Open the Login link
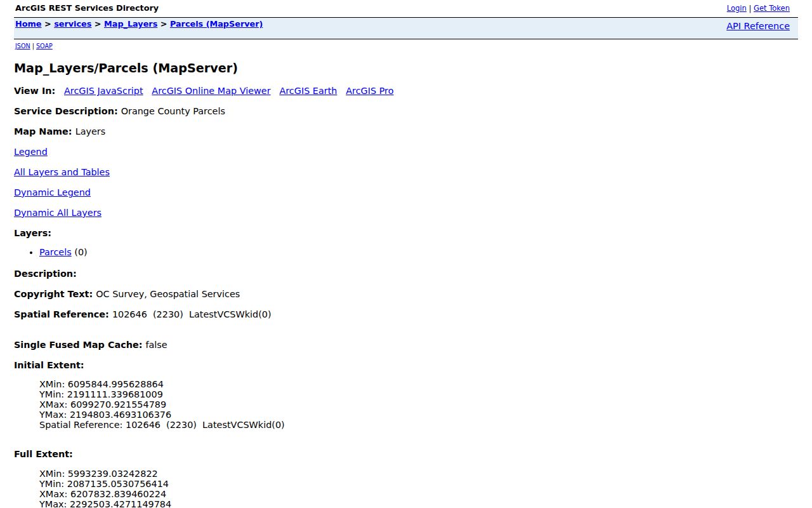 tap(737, 8)
